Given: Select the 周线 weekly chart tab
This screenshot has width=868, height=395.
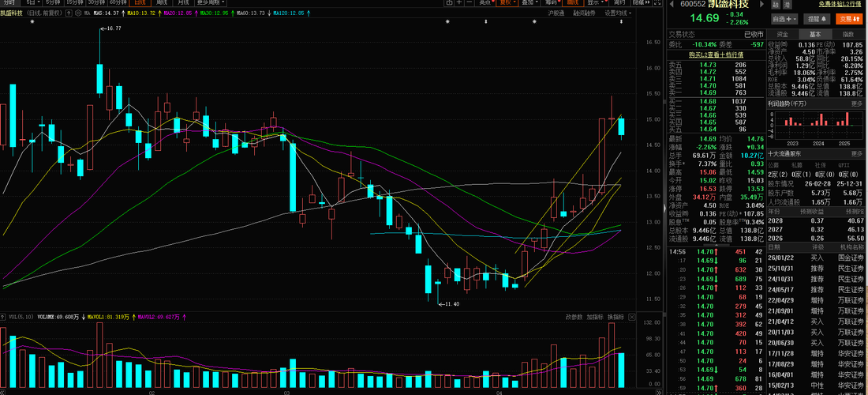Looking at the screenshot, I should (162, 3).
